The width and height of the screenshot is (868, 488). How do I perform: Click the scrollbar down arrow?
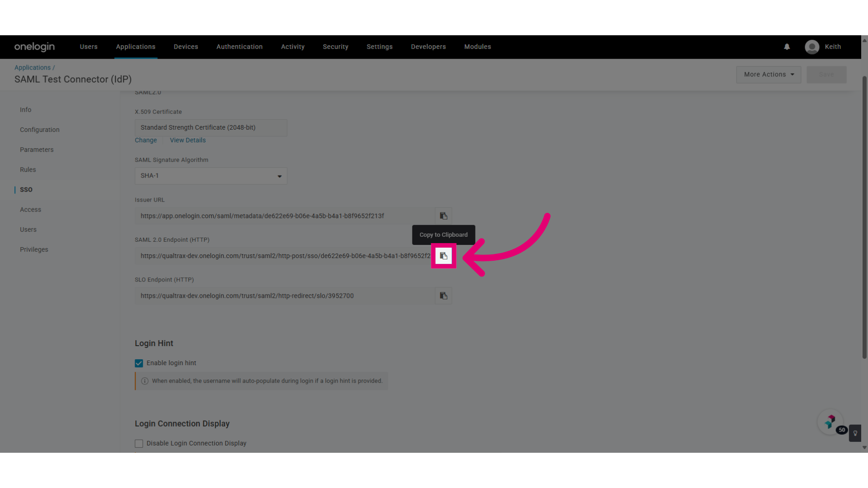coord(864,448)
